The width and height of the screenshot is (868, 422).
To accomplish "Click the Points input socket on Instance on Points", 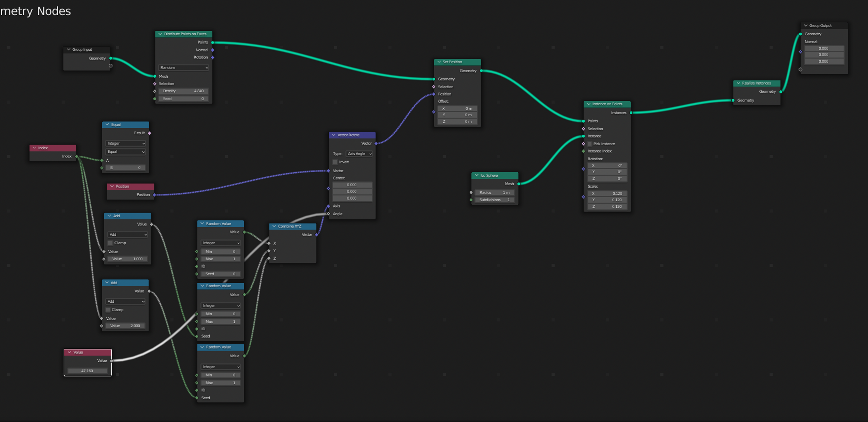I will [583, 121].
